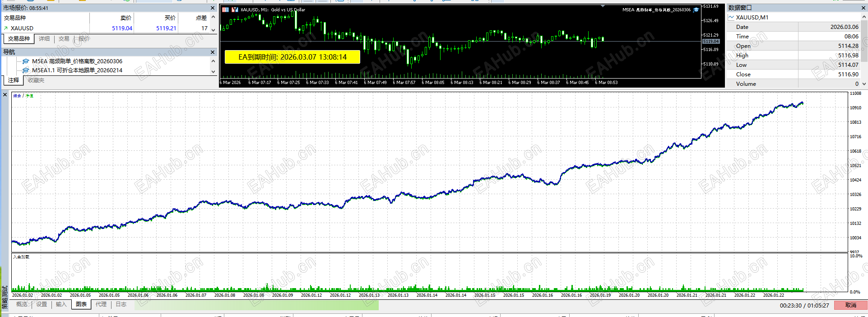The height and width of the screenshot is (317, 868).
Task: Click Open value 5114.28 in Data Window
Action: (x=848, y=46)
